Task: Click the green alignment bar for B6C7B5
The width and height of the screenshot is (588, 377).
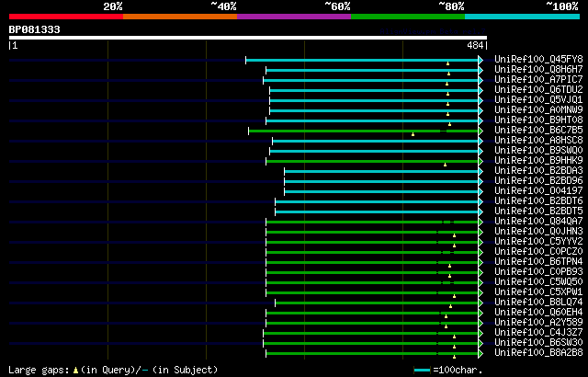Action: (x=364, y=131)
